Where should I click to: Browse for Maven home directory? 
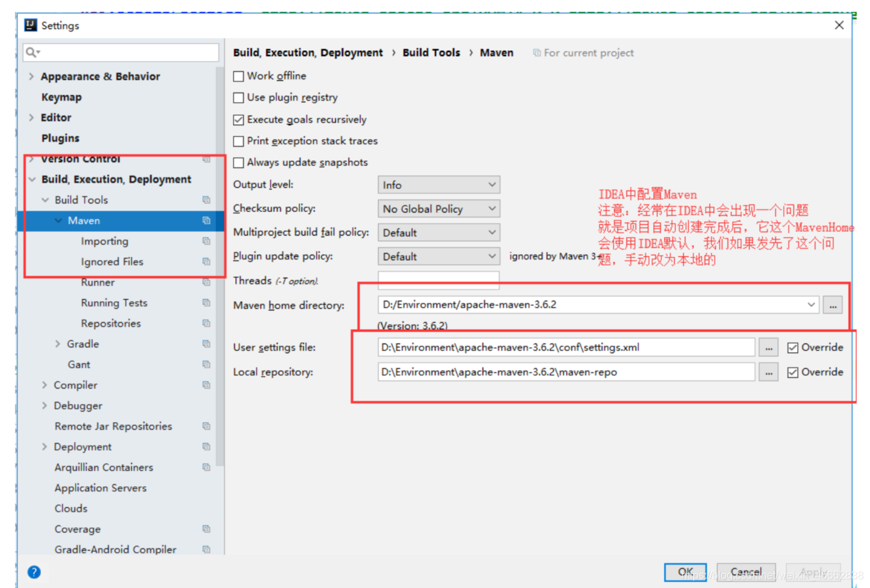833,305
